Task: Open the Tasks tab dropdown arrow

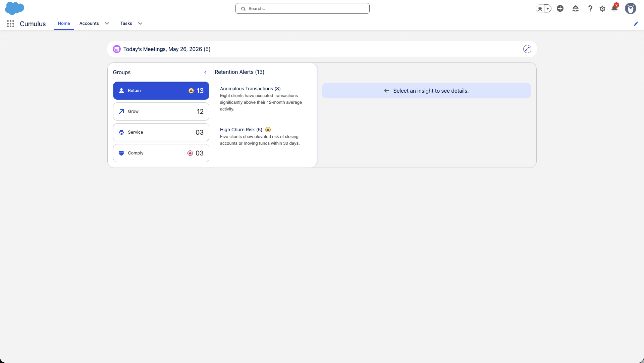Action: point(140,24)
